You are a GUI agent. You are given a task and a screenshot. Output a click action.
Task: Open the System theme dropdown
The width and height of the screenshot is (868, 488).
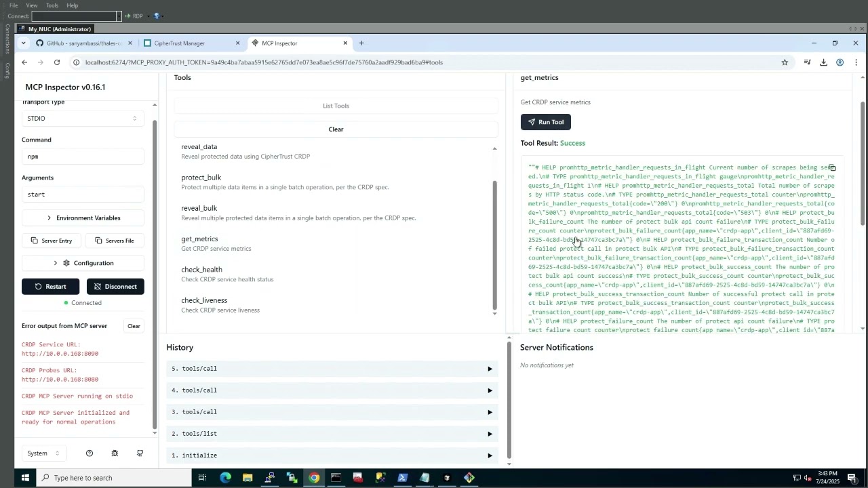click(43, 453)
